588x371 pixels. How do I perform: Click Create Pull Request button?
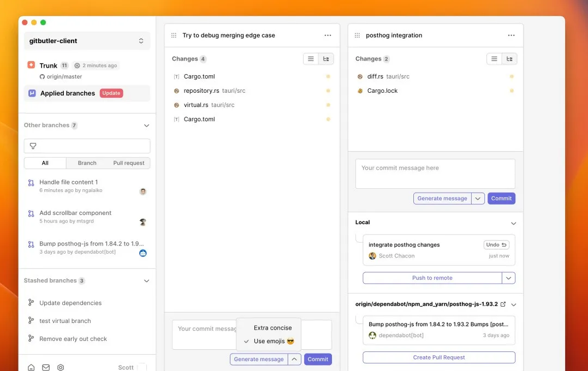tap(439, 357)
